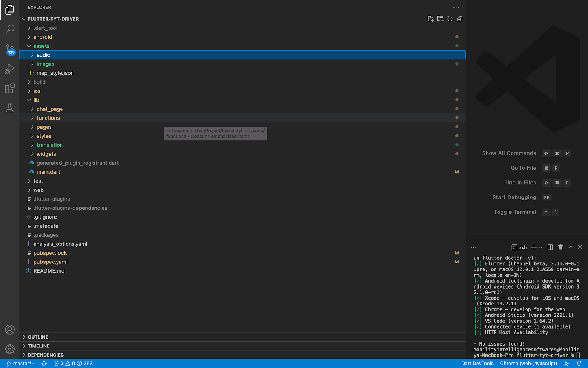Create a new folder using Explorer header icon

(440, 19)
